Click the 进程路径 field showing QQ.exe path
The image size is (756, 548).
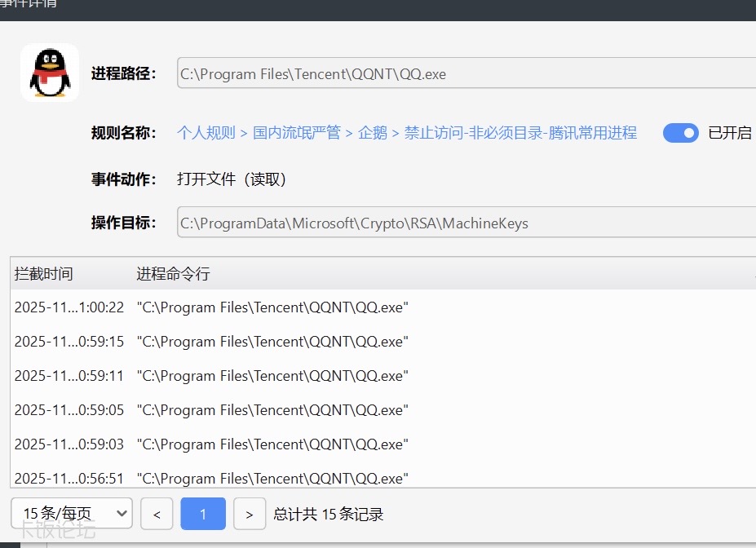tap(466, 73)
